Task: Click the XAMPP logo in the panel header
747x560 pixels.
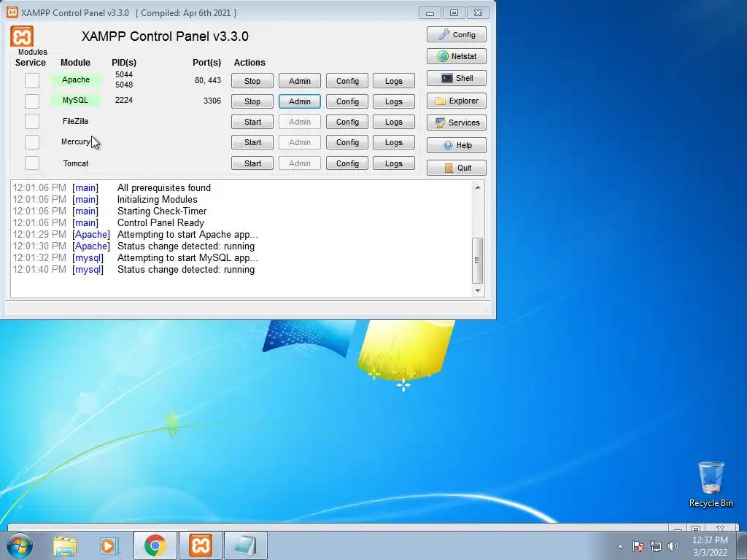Action: coord(22,36)
